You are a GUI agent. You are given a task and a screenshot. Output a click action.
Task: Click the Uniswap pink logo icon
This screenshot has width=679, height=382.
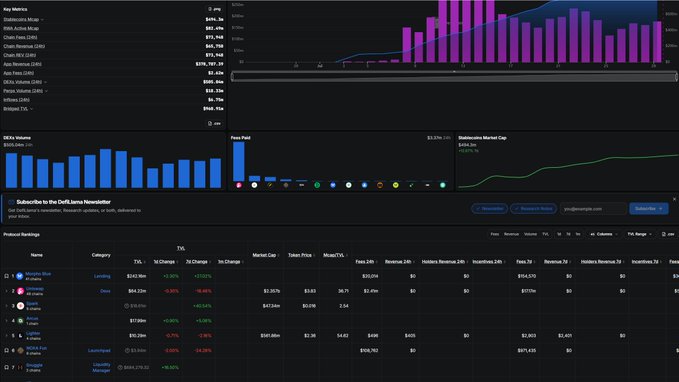(20, 291)
